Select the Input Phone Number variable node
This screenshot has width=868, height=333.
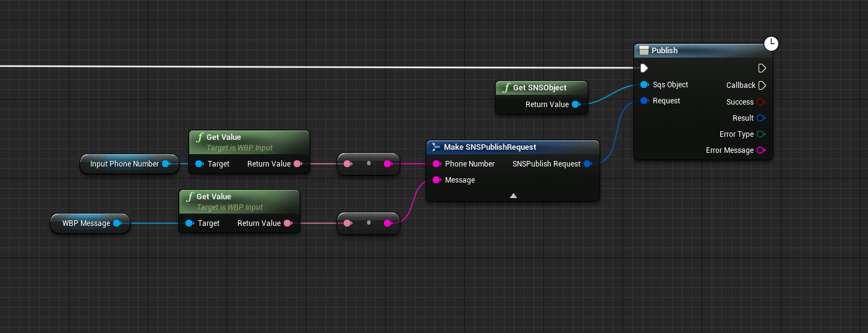coord(129,164)
